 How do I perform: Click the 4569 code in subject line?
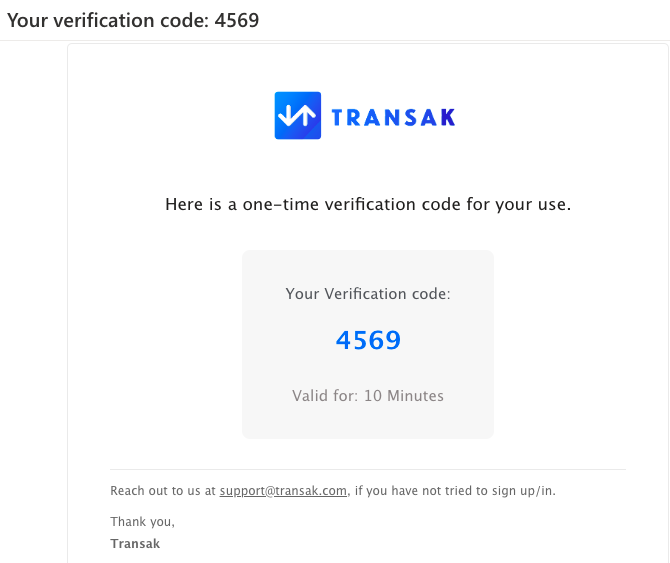(x=237, y=21)
